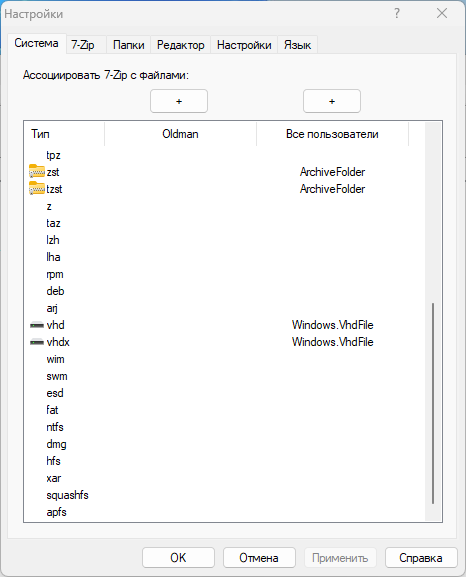Click the Отмена button
This screenshot has width=466, height=577.
click(259, 558)
